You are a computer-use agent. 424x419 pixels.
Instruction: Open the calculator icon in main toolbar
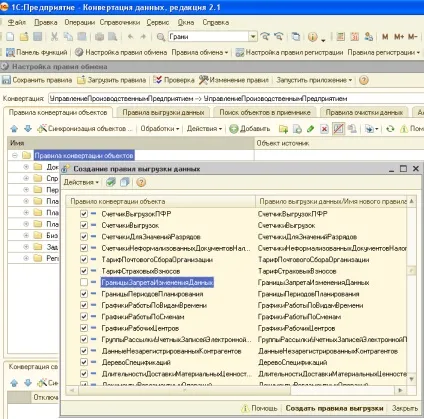[340, 36]
